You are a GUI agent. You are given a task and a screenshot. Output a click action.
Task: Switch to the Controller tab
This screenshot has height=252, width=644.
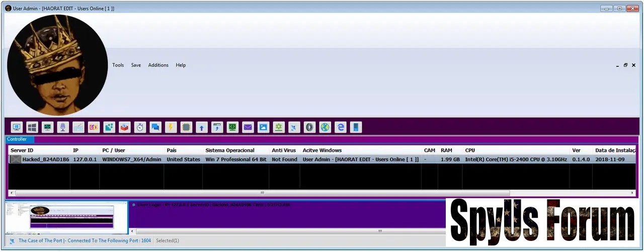click(17, 139)
